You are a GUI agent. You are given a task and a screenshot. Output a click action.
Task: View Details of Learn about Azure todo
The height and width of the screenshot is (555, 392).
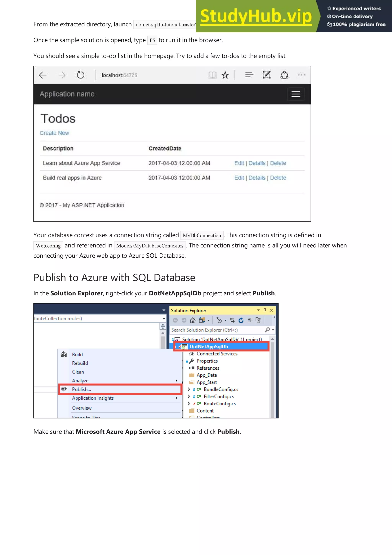click(x=257, y=163)
